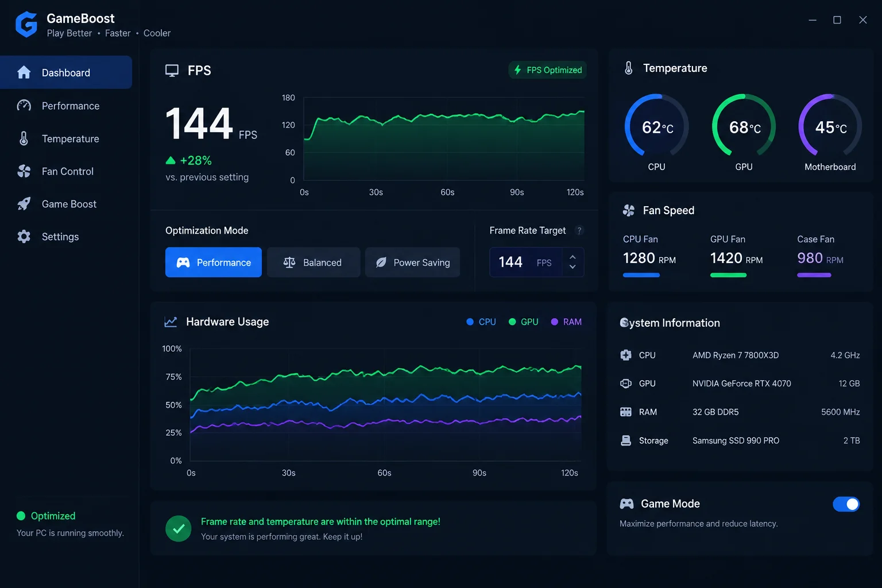Click the GPU icon in System Information
The height and width of the screenshot is (588, 882).
click(626, 384)
